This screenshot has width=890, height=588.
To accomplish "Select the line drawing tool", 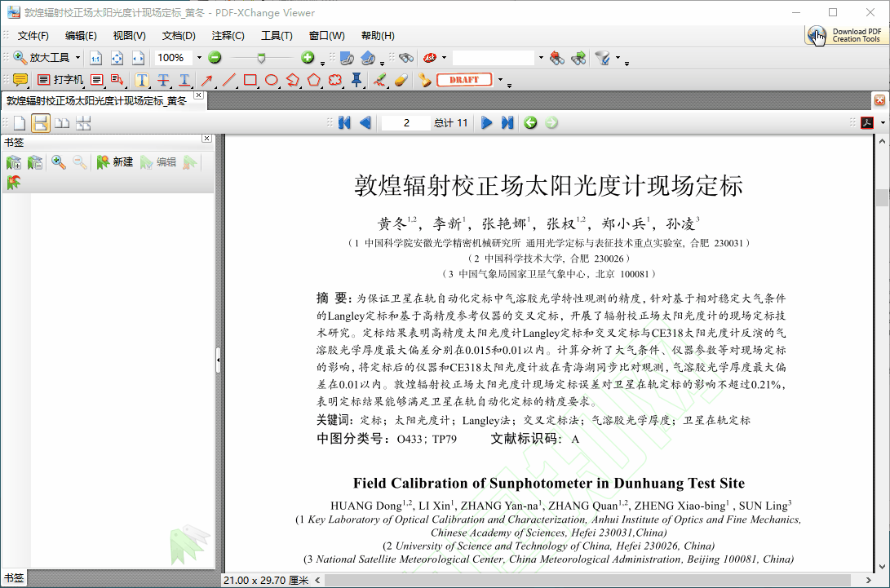I will [x=228, y=80].
